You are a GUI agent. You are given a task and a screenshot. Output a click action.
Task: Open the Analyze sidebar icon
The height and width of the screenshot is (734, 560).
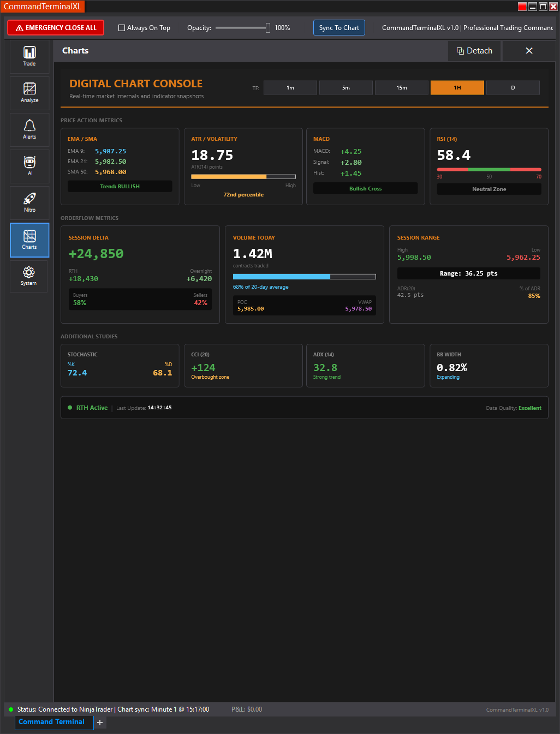coord(29,93)
